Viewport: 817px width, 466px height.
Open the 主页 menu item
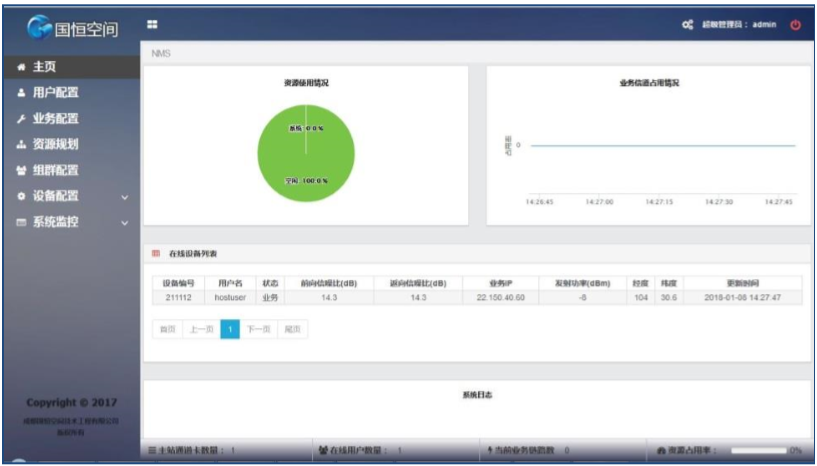(72, 67)
